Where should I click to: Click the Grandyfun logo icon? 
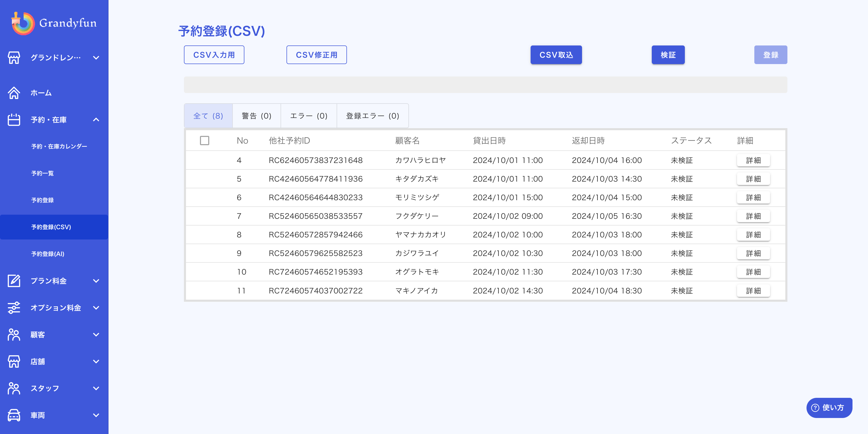[x=23, y=23]
